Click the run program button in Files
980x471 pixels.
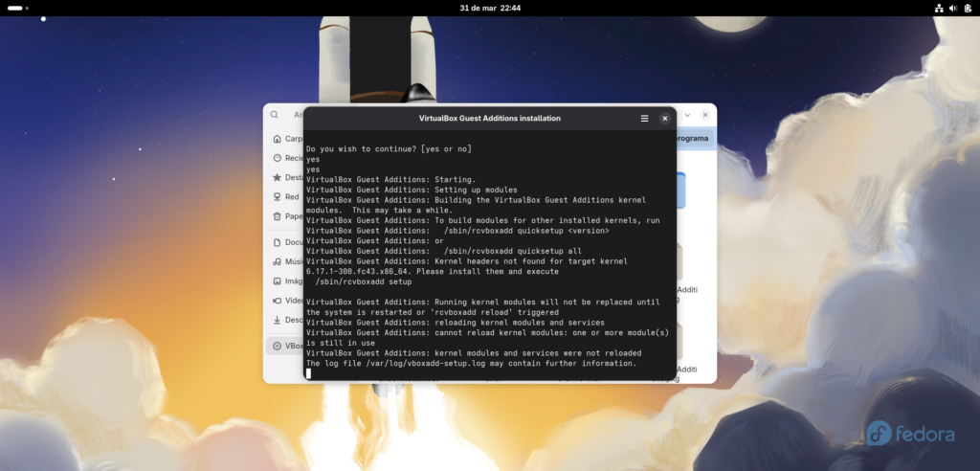point(693,139)
